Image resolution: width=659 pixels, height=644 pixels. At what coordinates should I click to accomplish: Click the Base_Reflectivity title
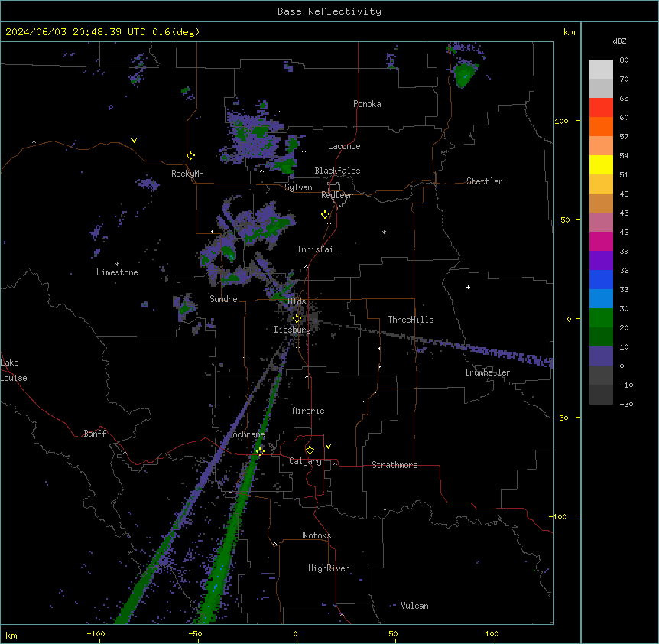click(x=329, y=11)
